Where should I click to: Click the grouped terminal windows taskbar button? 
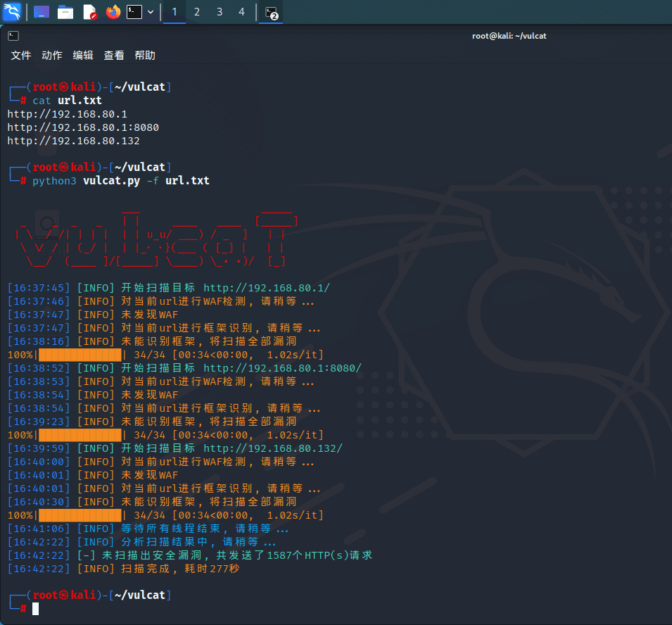pyautogui.click(x=271, y=12)
